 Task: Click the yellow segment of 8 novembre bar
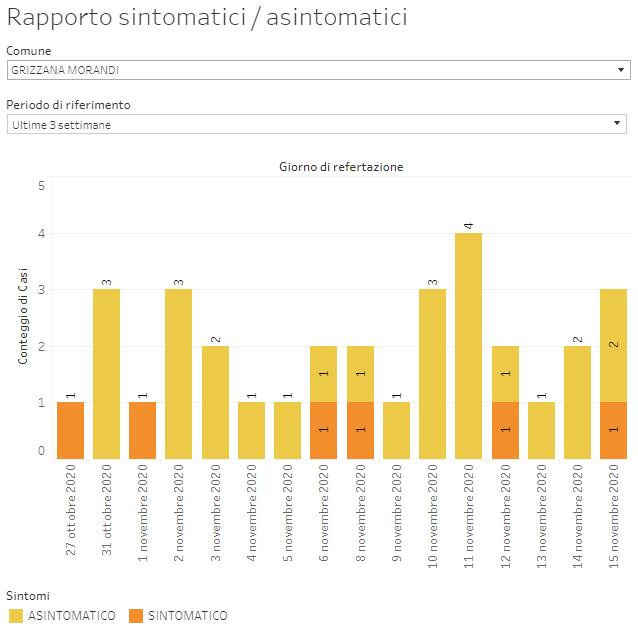[x=359, y=374]
